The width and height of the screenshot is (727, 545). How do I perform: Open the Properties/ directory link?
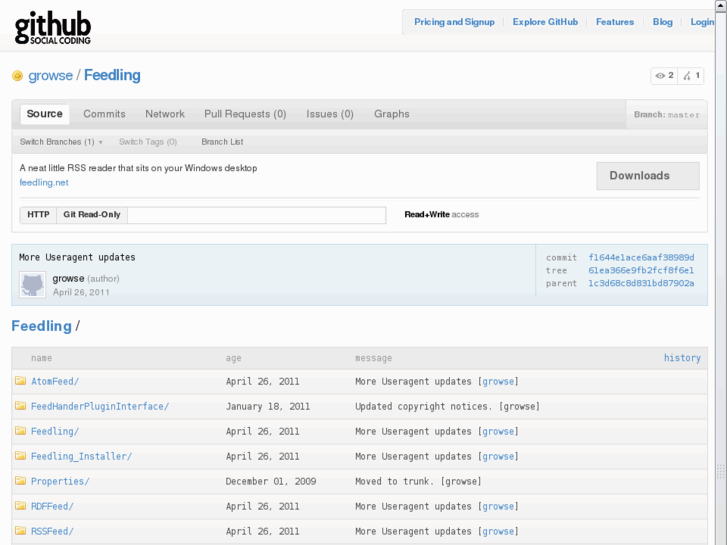(60, 481)
